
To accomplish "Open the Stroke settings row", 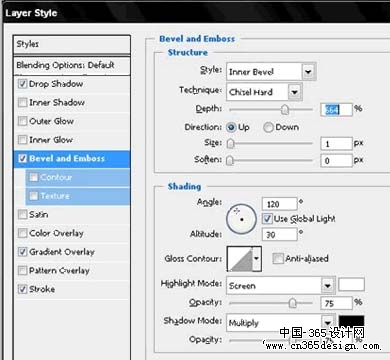I will point(72,289).
